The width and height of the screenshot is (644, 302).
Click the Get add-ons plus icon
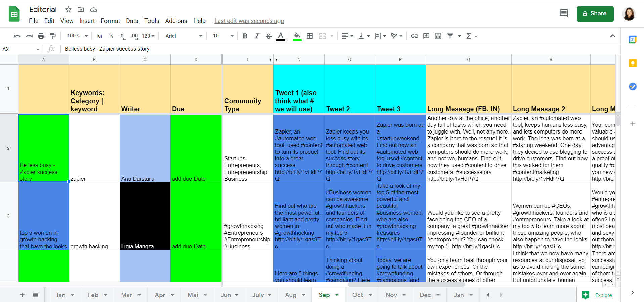pyautogui.click(x=633, y=124)
